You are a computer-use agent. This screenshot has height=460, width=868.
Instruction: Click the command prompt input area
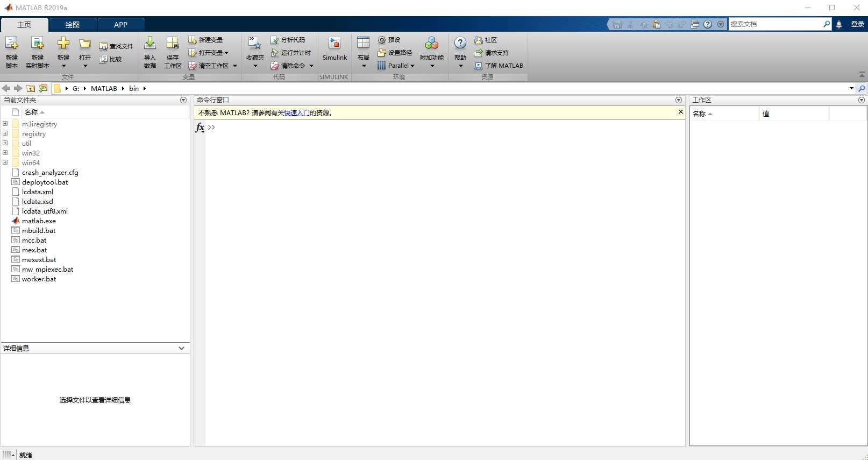(446, 128)
